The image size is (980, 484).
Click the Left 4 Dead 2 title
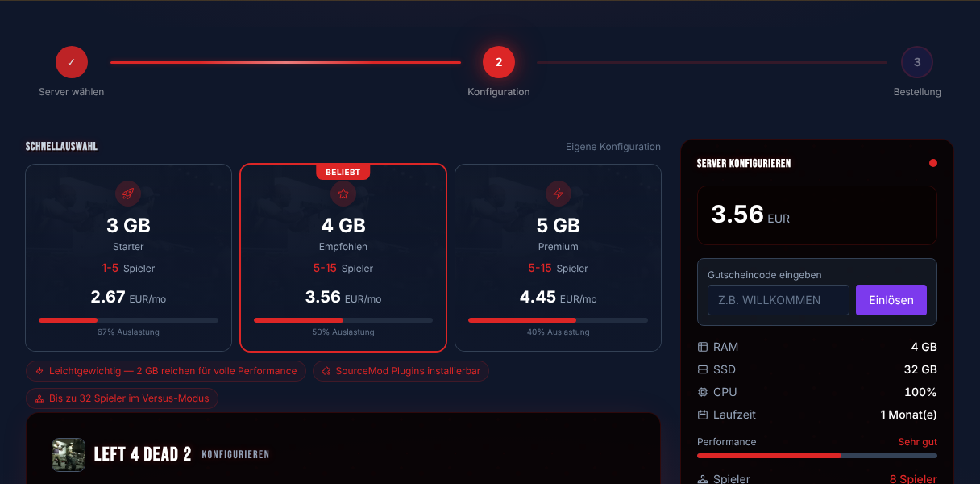coord(143,454)
